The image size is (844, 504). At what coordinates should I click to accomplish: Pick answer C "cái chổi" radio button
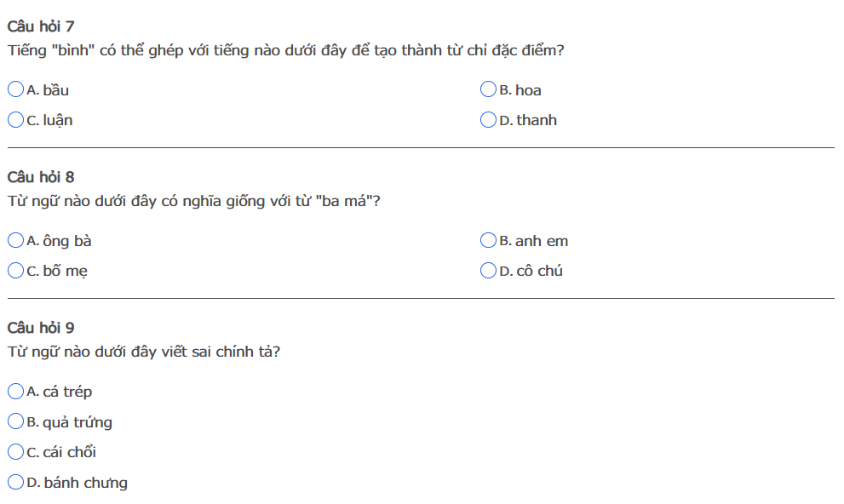(x=15, y=452)
